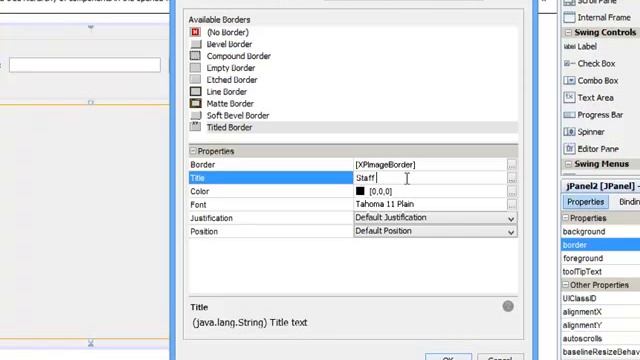640x360 pixels.
Task: Click the Border property row label
Action: 271,164
